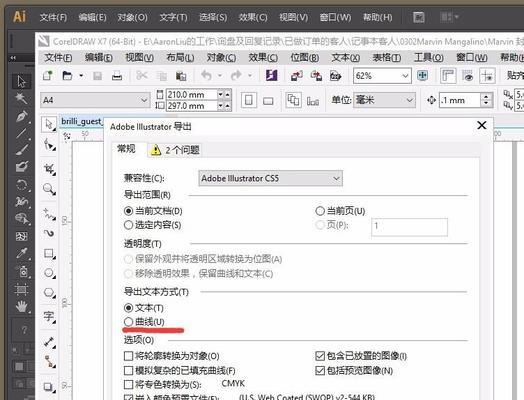Click CorelDRAW Undo arrow

point(206,76)
